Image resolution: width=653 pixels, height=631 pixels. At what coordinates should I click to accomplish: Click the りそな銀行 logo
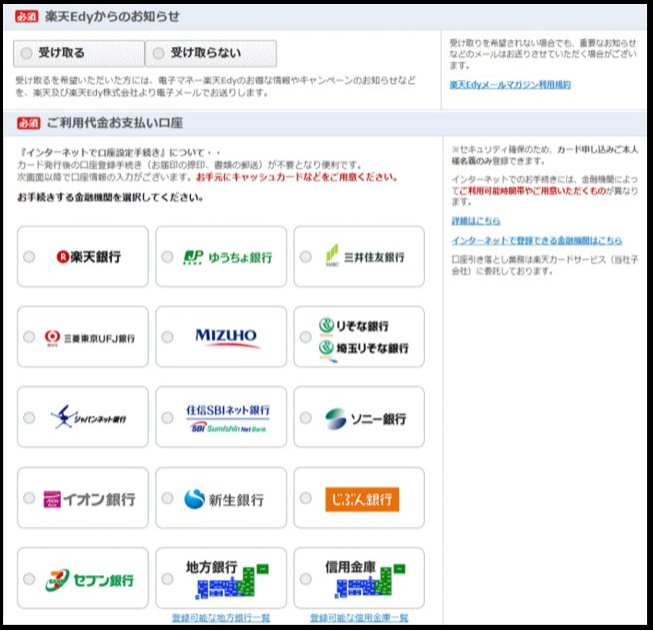(354, 325)
